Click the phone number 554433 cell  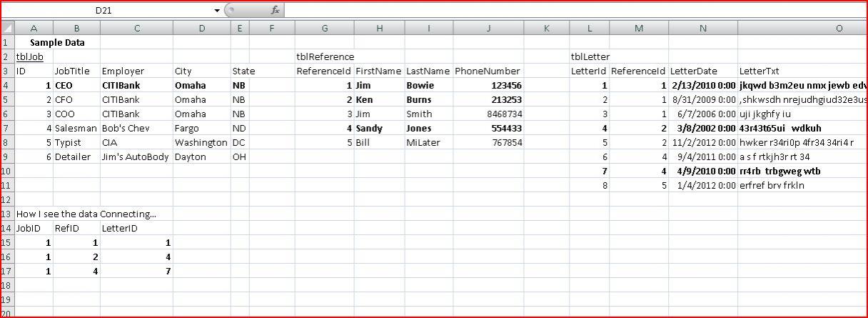488,129
